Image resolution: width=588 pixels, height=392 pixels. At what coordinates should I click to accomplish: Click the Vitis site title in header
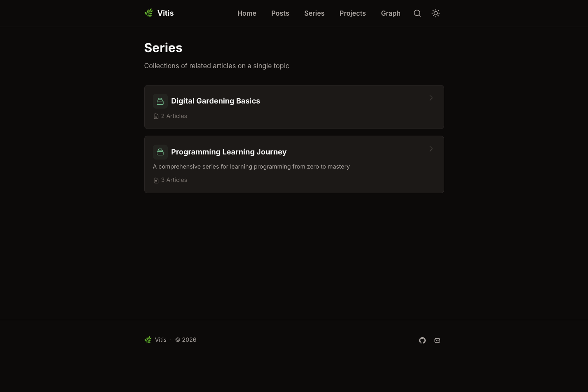(x=165, y=13)
